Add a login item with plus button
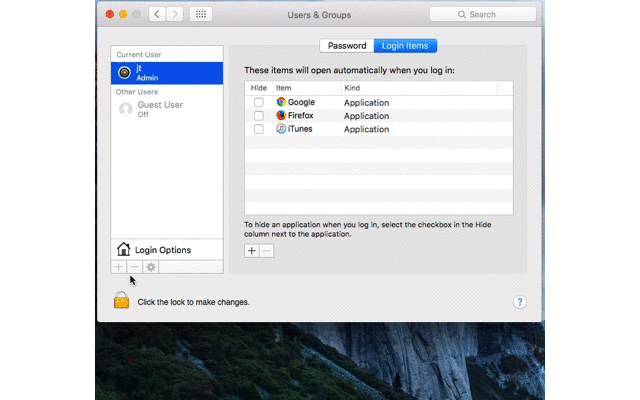Viewport: 640px width, 400px height. pyautogui.click(x=252, y=250)
